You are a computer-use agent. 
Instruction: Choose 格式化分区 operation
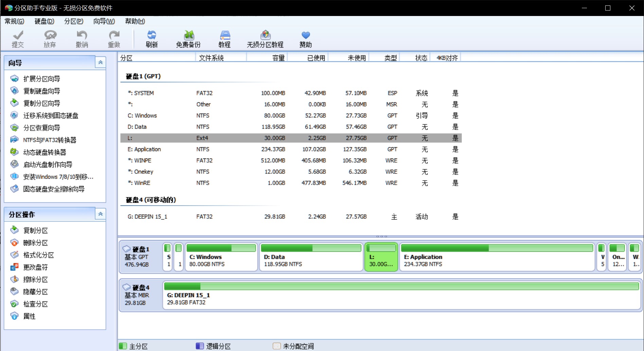32,255
